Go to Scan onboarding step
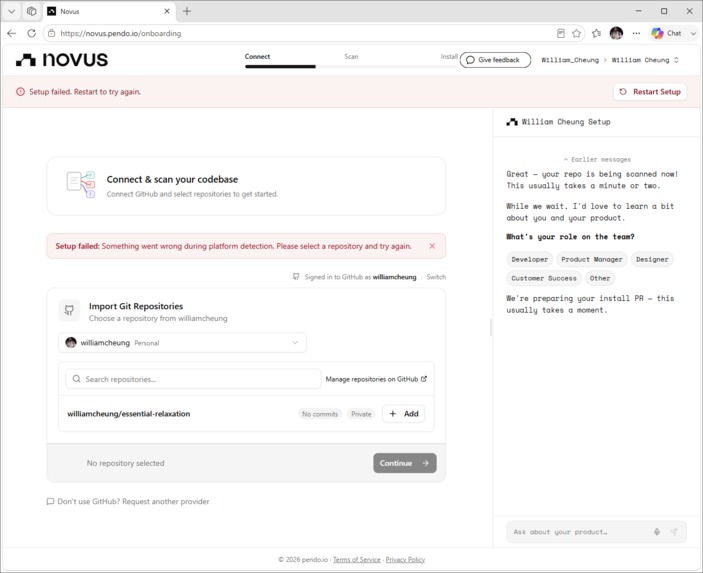Viewport: 703px width, 573px height. [351, 56]
